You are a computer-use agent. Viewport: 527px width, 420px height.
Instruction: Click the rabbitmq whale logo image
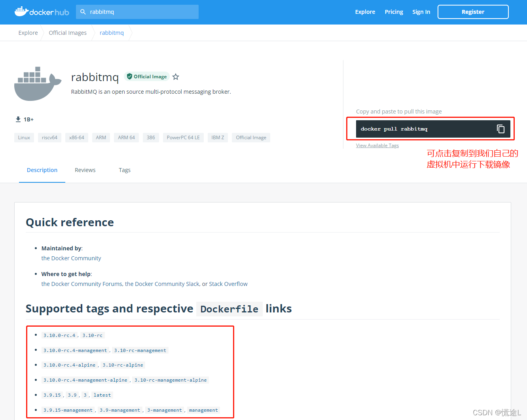[x=38, y=84]
